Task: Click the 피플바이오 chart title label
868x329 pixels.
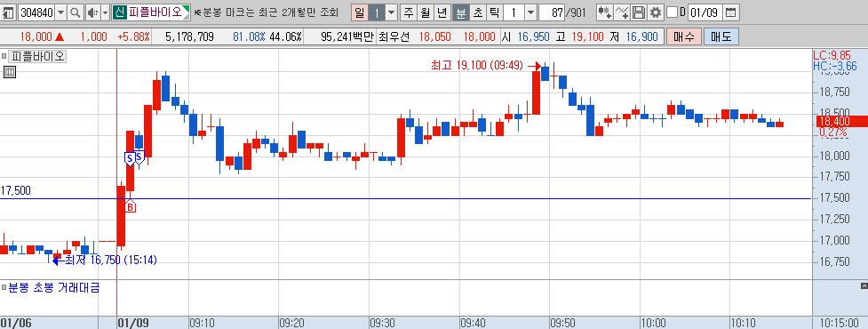Action: tap(36, 56)
